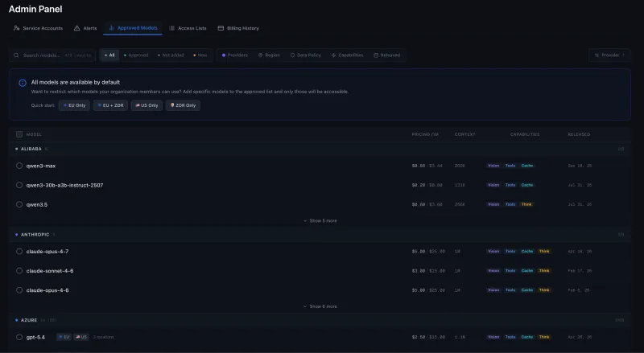
Task: Click the Capabilities lightning icon
Action: click(333, 55)
